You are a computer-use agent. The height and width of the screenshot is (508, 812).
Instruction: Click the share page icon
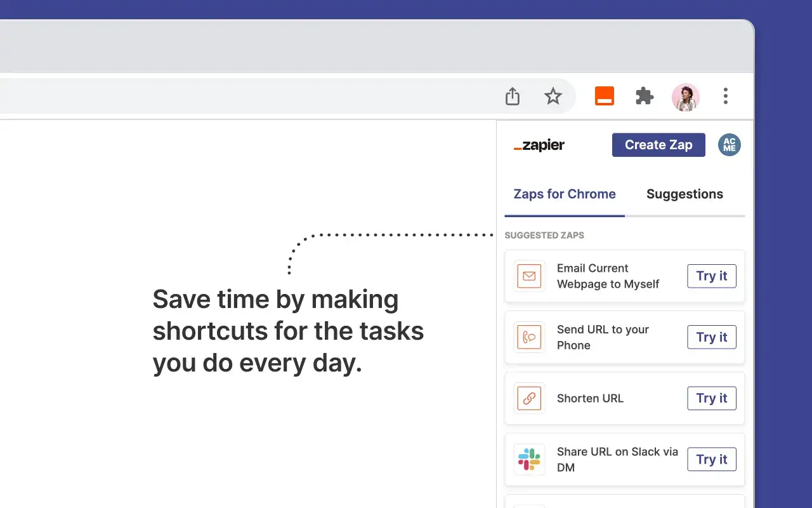tap(513, 97)
